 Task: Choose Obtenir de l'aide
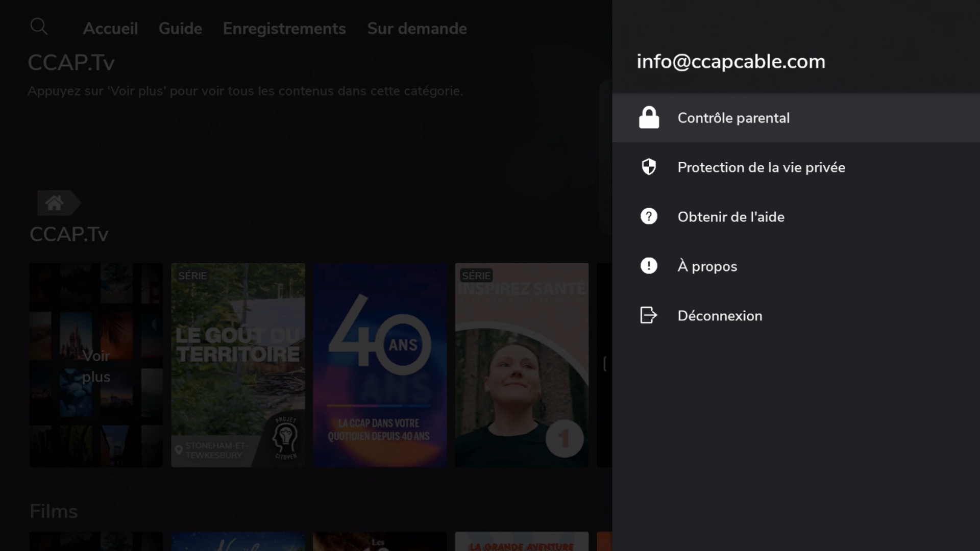coord(796,217)
